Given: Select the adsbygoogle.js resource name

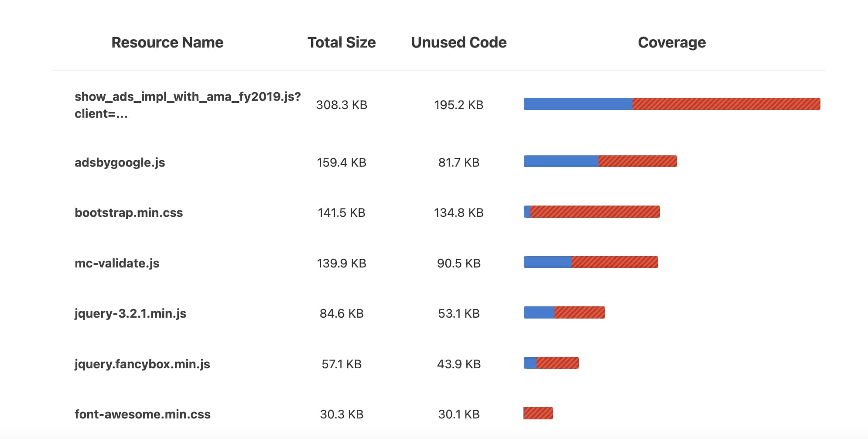Looking at the screenshot, I should [120, 162].
